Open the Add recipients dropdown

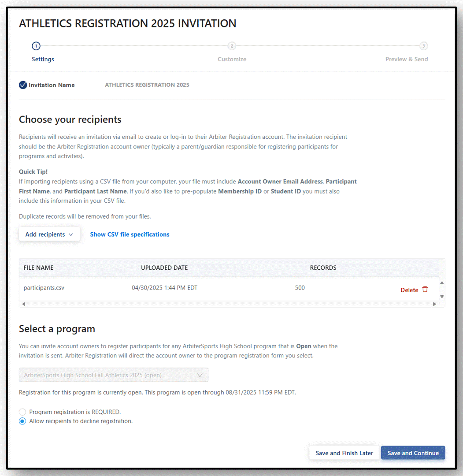(x=49, y=234)
